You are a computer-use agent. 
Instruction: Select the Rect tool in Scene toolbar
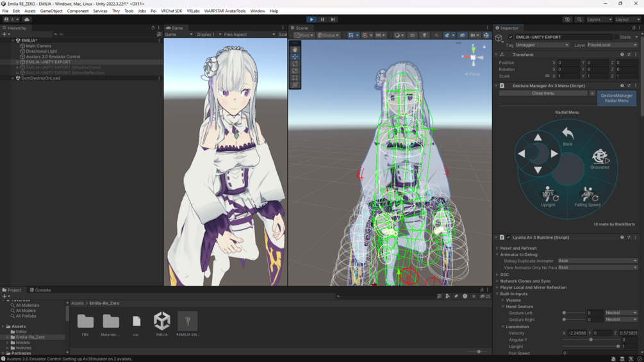coord(295,78)
